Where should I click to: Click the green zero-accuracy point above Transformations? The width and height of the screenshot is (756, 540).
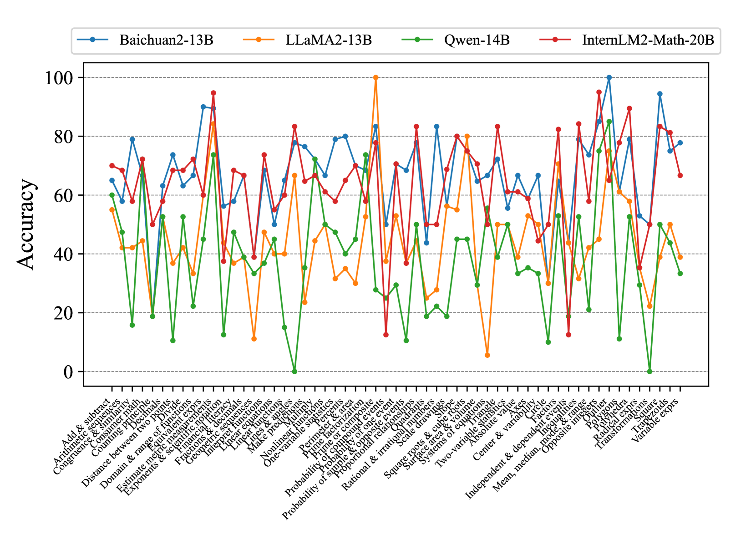(649, 372)
